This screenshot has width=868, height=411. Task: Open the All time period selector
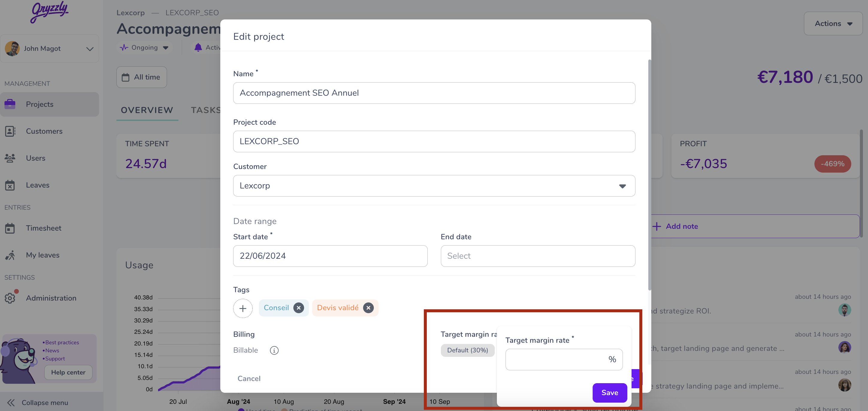(142, 77)
